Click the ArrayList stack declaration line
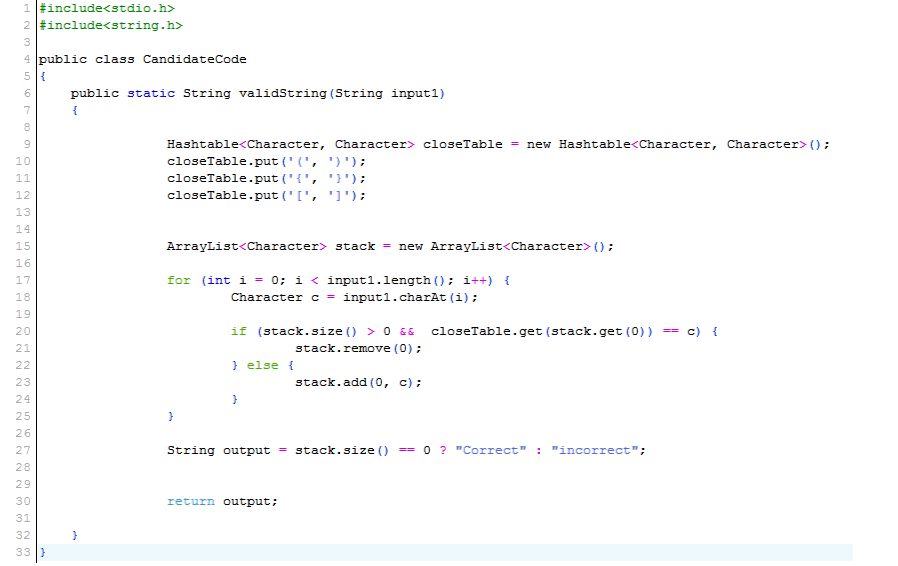 coord(390,246)
